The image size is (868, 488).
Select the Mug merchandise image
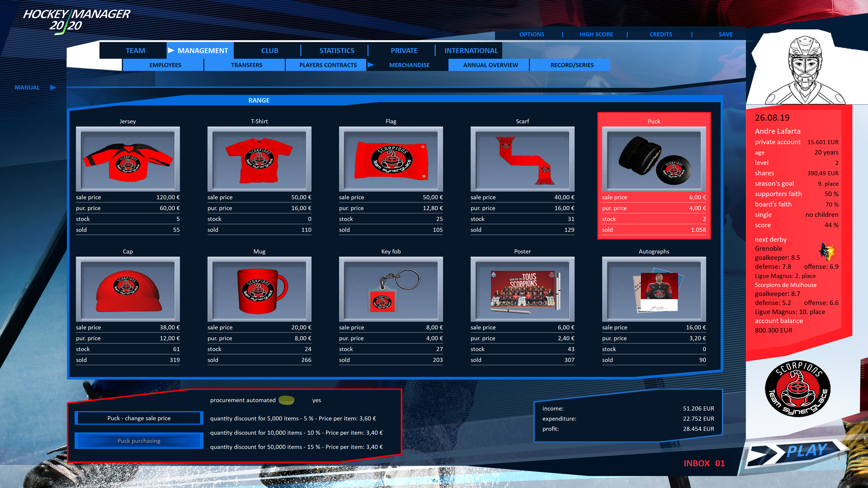tap(259, 289)
